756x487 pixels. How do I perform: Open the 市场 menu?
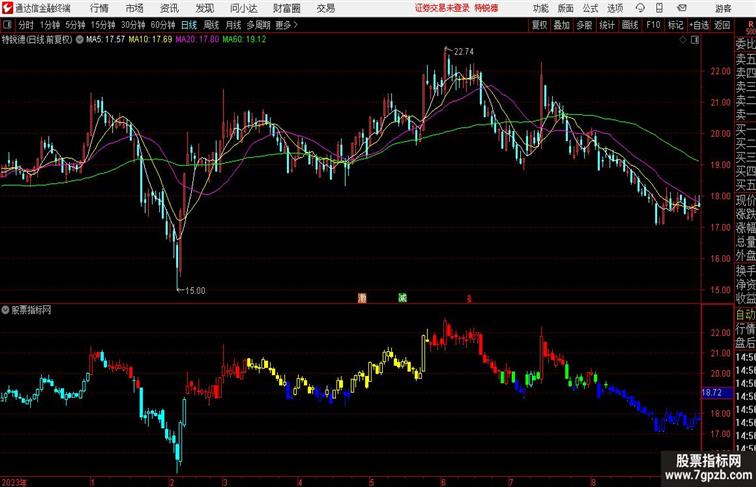pos(134,8)
